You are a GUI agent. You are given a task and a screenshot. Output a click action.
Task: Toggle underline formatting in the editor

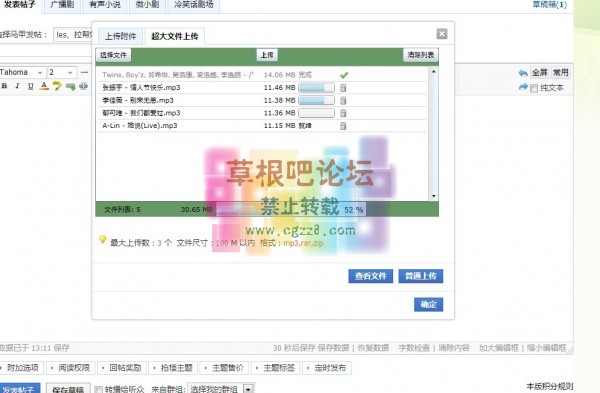click(x=31, y=86)
